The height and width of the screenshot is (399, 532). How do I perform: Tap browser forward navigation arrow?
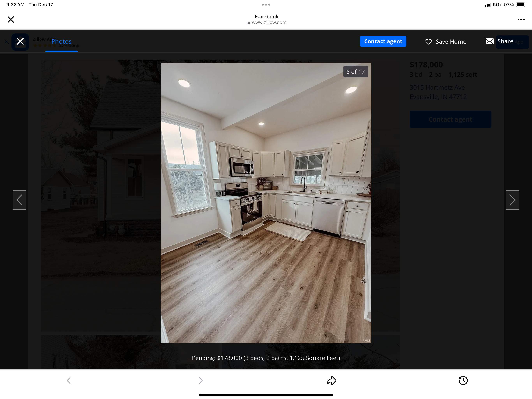point(200,380)
